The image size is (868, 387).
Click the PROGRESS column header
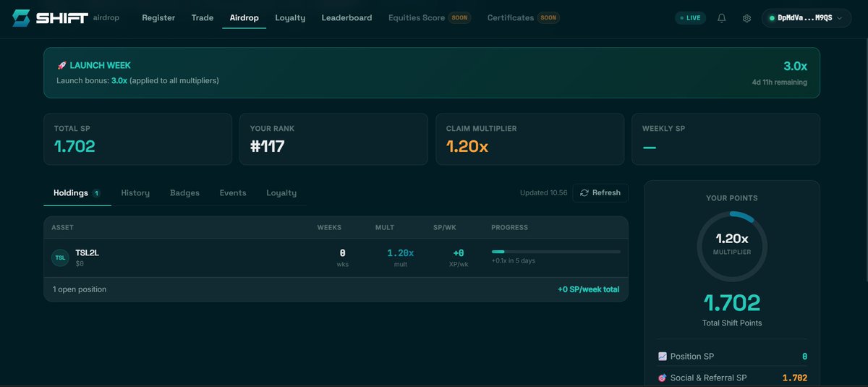point(509,228)
